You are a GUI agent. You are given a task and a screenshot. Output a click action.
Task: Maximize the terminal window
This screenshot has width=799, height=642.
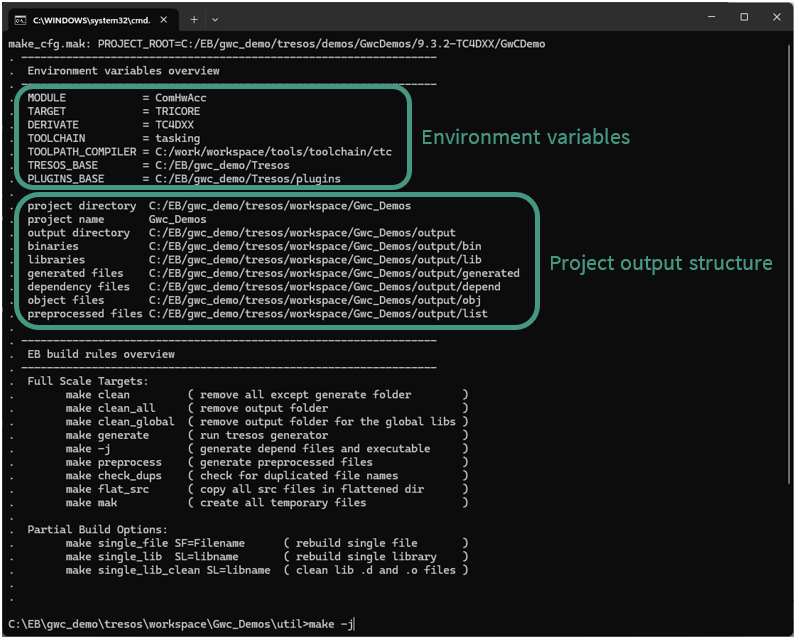[744, 17]
